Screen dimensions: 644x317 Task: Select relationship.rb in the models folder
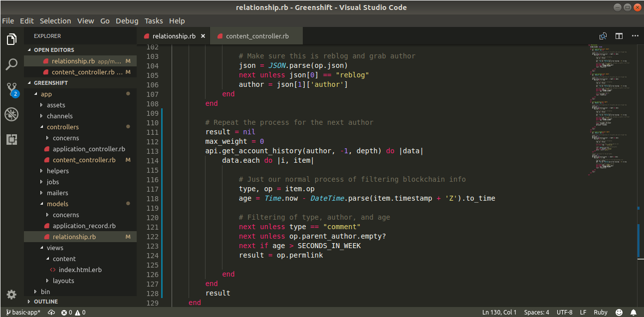(80, 237)
